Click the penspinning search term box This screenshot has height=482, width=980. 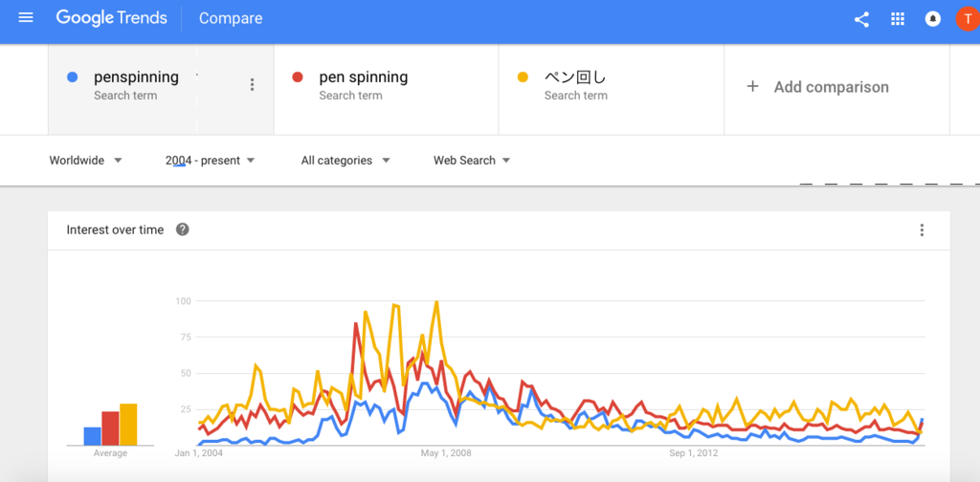coord(136,85)
